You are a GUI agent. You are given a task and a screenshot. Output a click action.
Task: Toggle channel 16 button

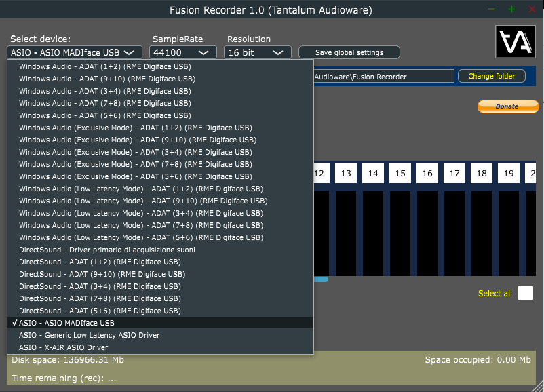[427, 173]
